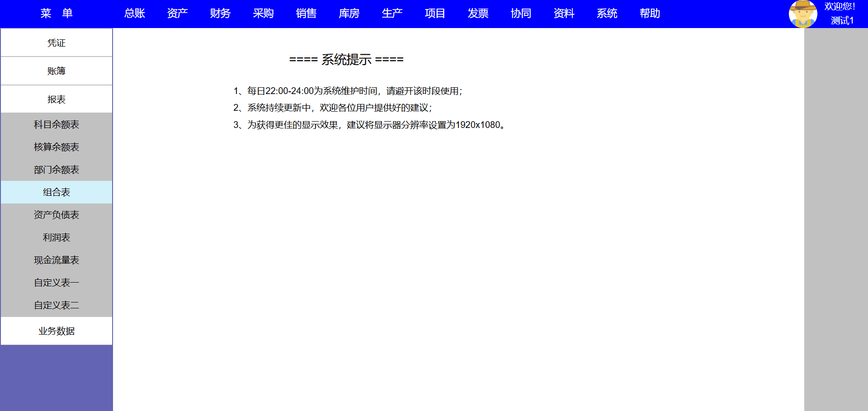
Task: Open the highlighted 组合表 item
Action: tap(57, 192)
